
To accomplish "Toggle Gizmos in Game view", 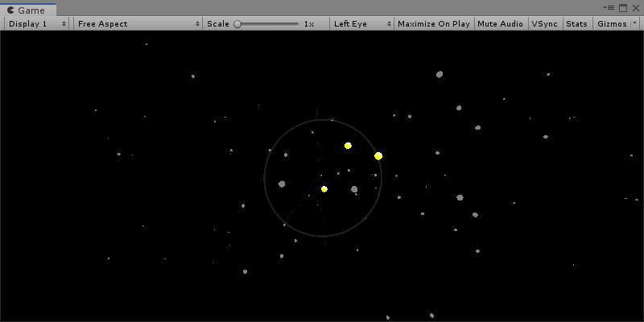I will pyautogui.click(x=612, y=24).
